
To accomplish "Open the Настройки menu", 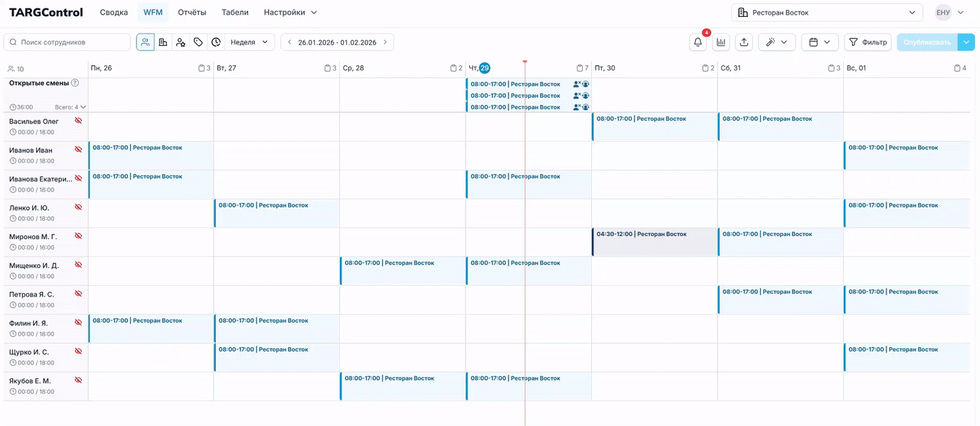I will pos(290,12).
